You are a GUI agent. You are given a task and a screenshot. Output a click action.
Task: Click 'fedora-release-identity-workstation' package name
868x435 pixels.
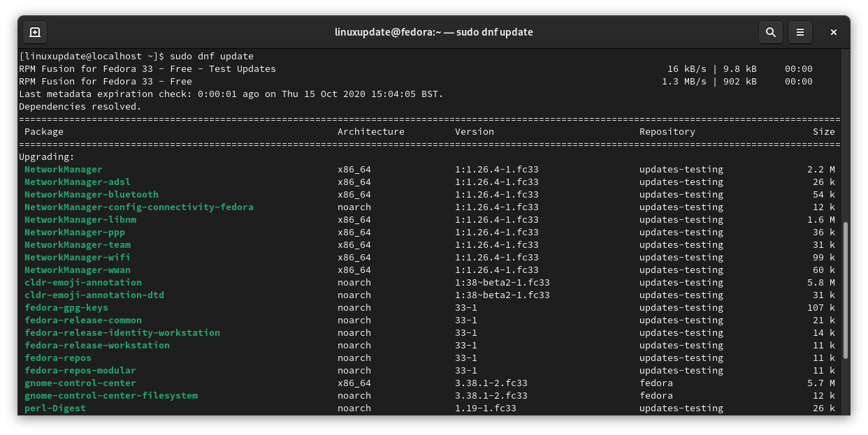122,332
